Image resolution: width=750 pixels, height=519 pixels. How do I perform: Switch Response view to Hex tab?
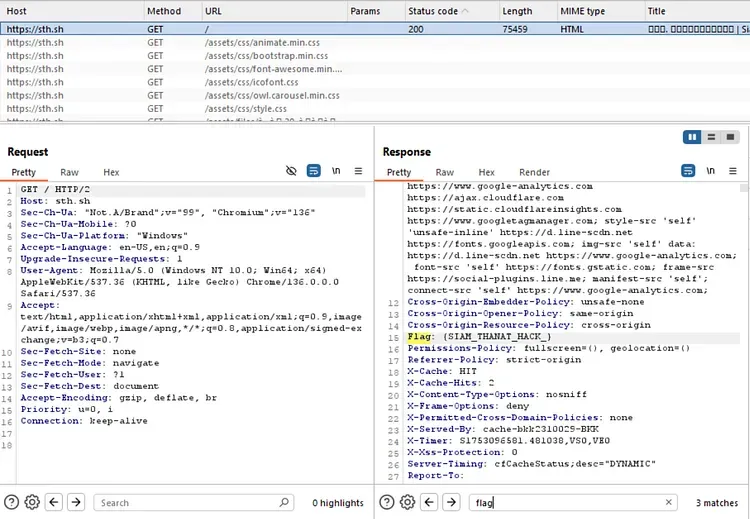click(x=486, y=172)
